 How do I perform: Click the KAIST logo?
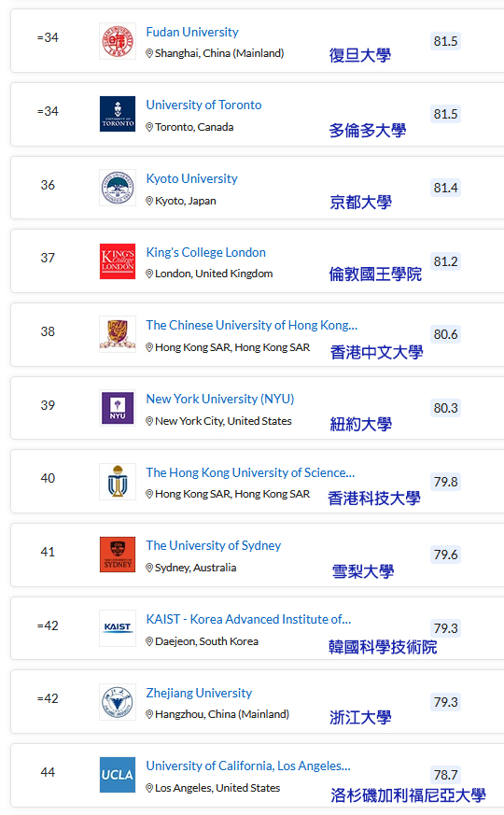(118, 628)
